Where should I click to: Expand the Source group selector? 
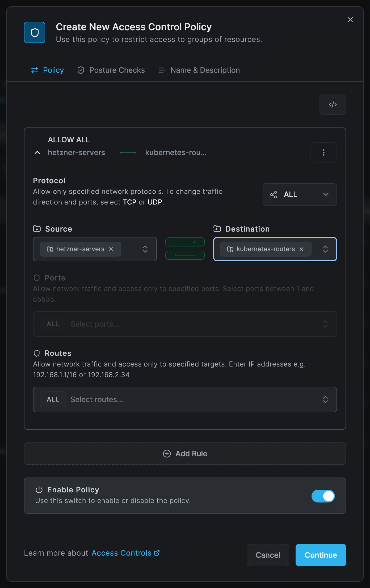[145, 249]
